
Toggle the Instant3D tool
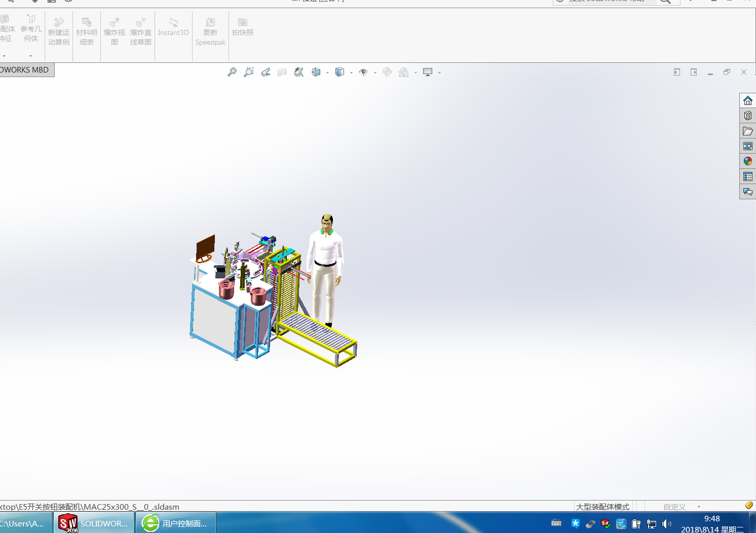(173, 27)
